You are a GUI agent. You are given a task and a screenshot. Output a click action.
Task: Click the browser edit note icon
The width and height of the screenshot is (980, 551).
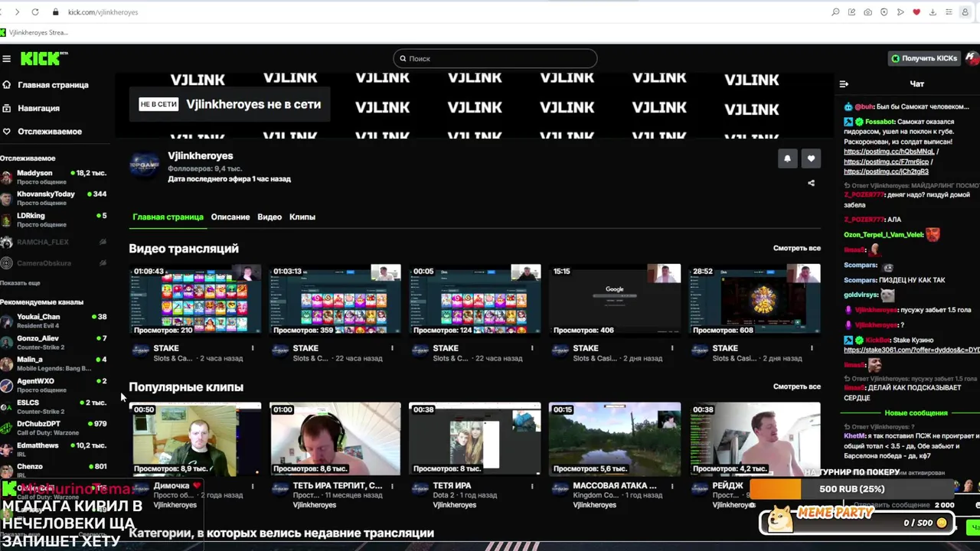click(851, 12)
